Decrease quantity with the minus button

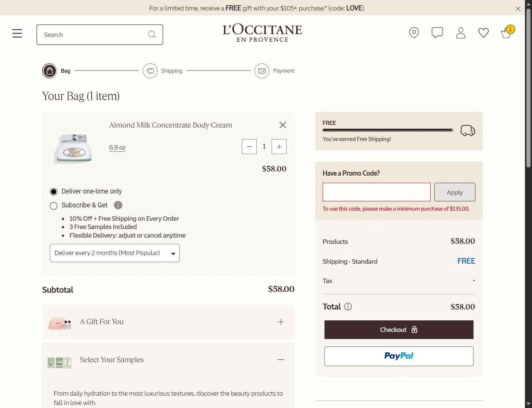(x=249, y=147)
